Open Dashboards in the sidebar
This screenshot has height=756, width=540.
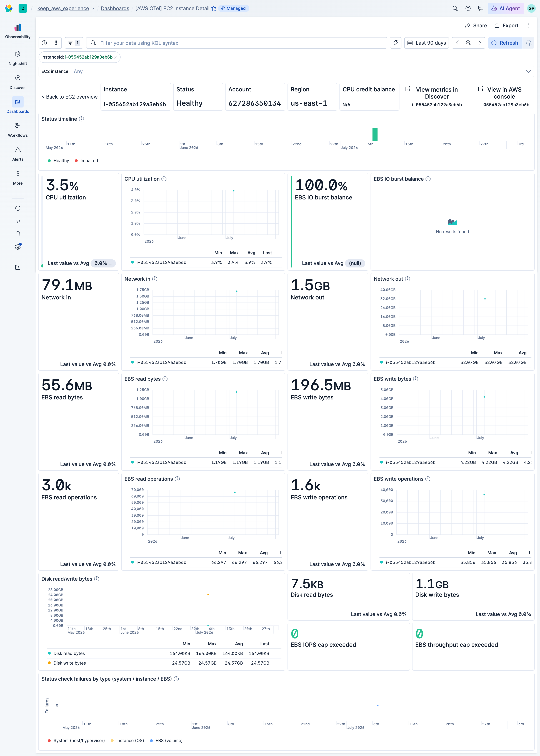[x=18, y=106]
